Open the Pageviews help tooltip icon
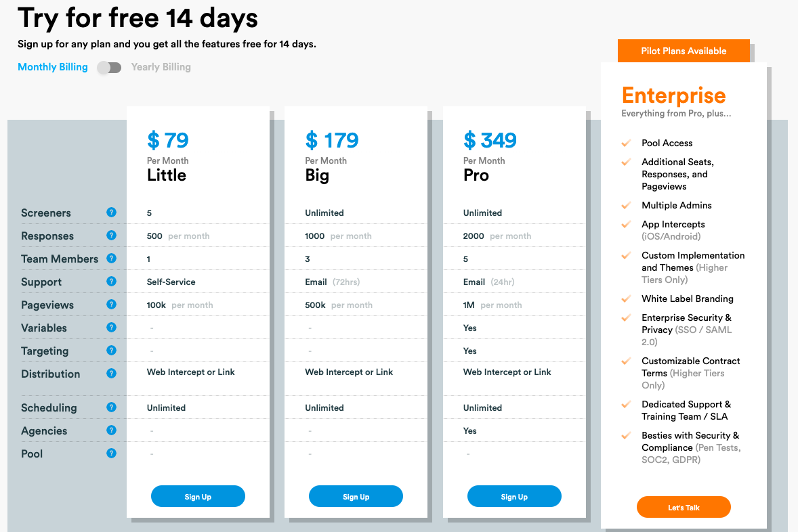Screen dimensions: 798x532 [x=111, y=305]
